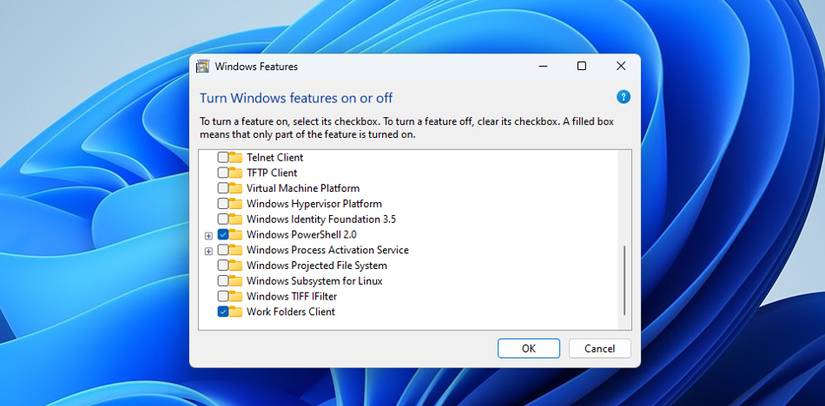Enable the Windows Projected File System checkbox
This screenshot has height=406, width=825.
pyautogui.click(x=223, y=266)
